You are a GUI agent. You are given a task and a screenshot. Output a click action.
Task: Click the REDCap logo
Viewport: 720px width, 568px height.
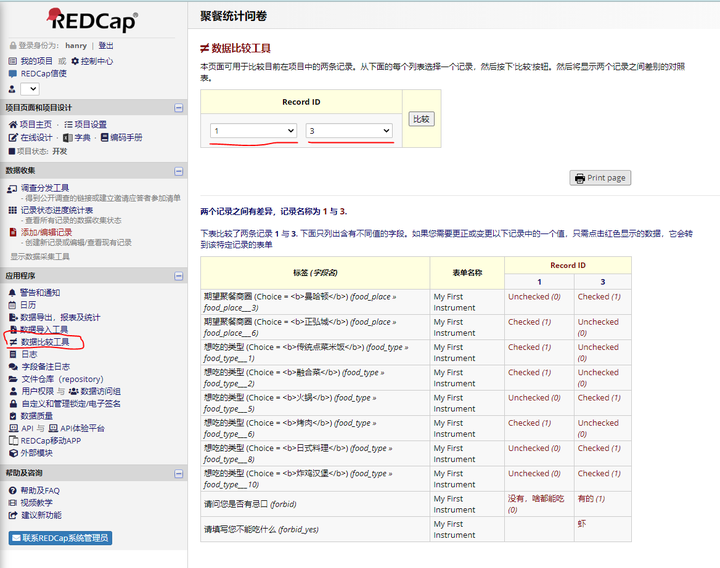92,20
